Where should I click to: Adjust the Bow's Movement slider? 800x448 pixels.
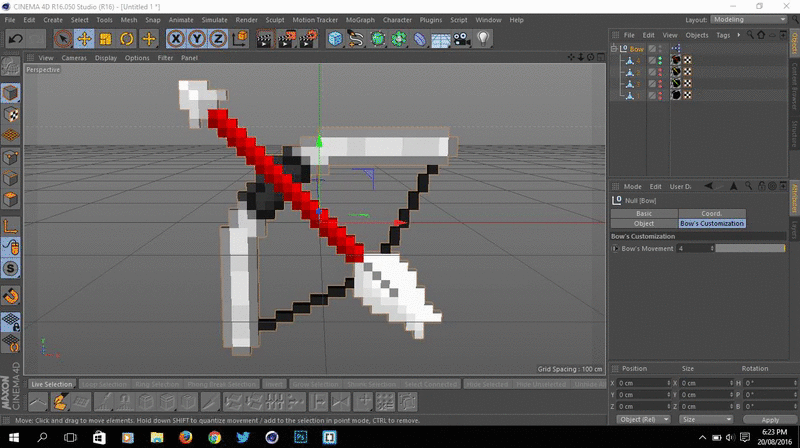(x=750, y=248)
